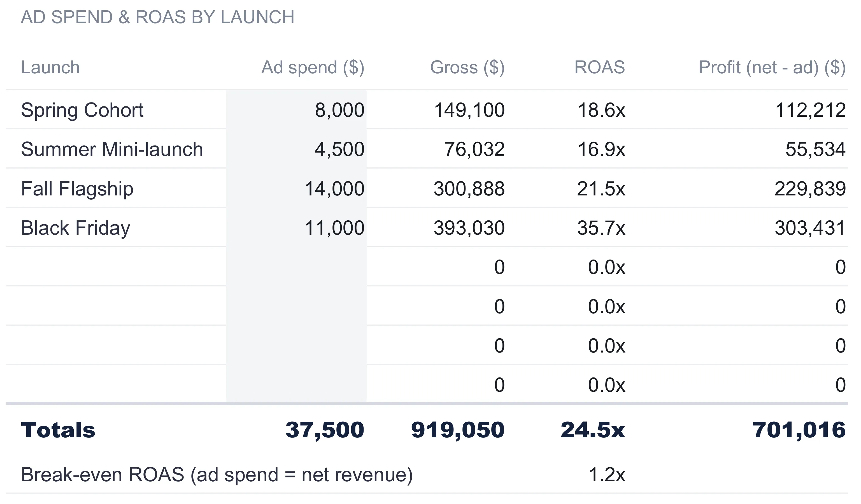This screenshot has width=861, height=504.
Task: Click the 'AD SPEND & ROAS BY LAUNCH' heading
Action: click(x=157, y=17)
